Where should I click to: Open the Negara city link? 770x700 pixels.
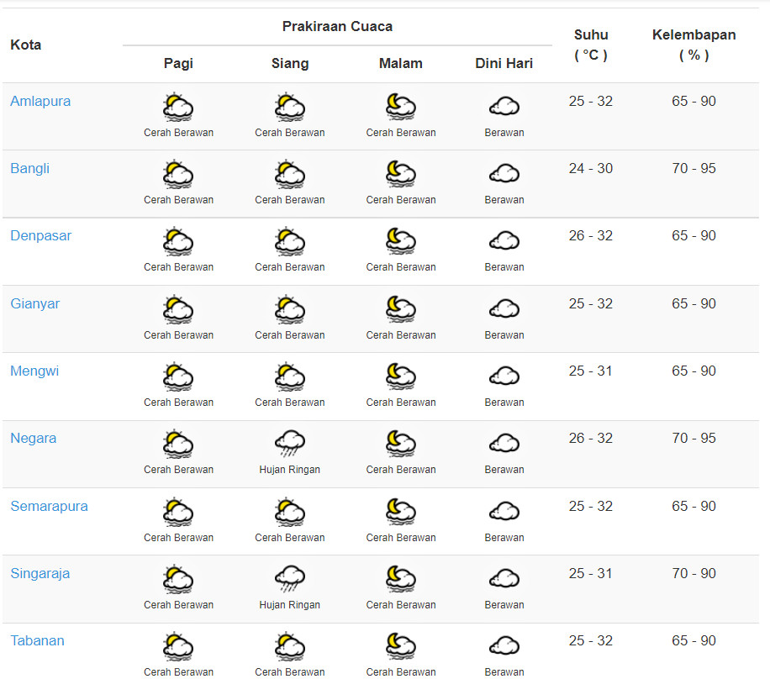tap(34, 438)
